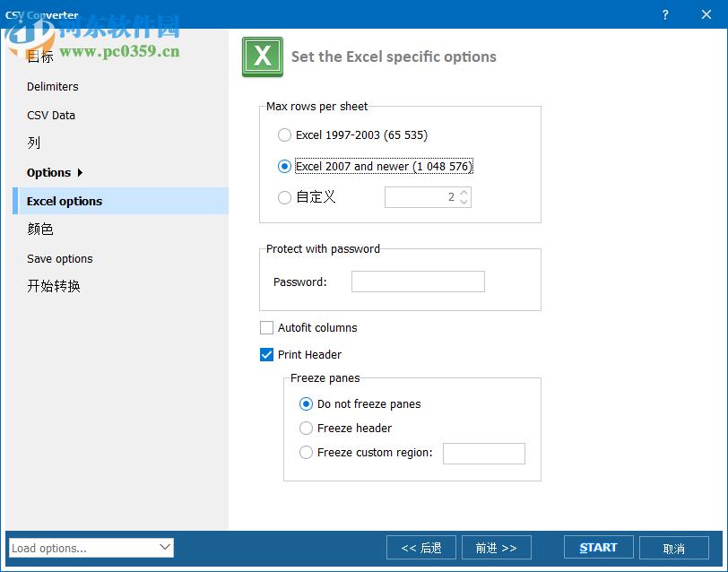Viewport: 728px width, 572px height.
Task: Disable Print Header
Action: 266,354
